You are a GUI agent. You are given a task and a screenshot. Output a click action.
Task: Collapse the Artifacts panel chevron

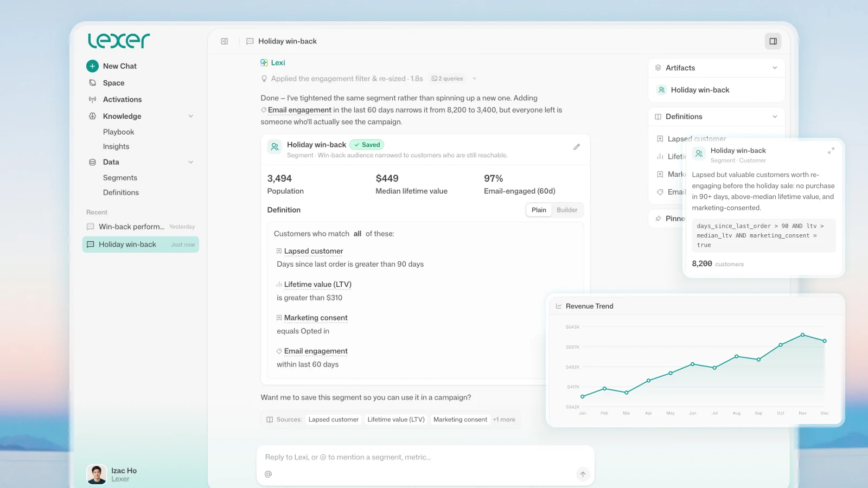[775, 68]
